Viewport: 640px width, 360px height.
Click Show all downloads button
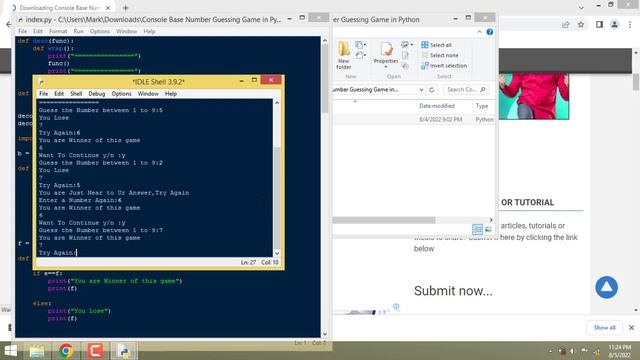pos(604,327)
